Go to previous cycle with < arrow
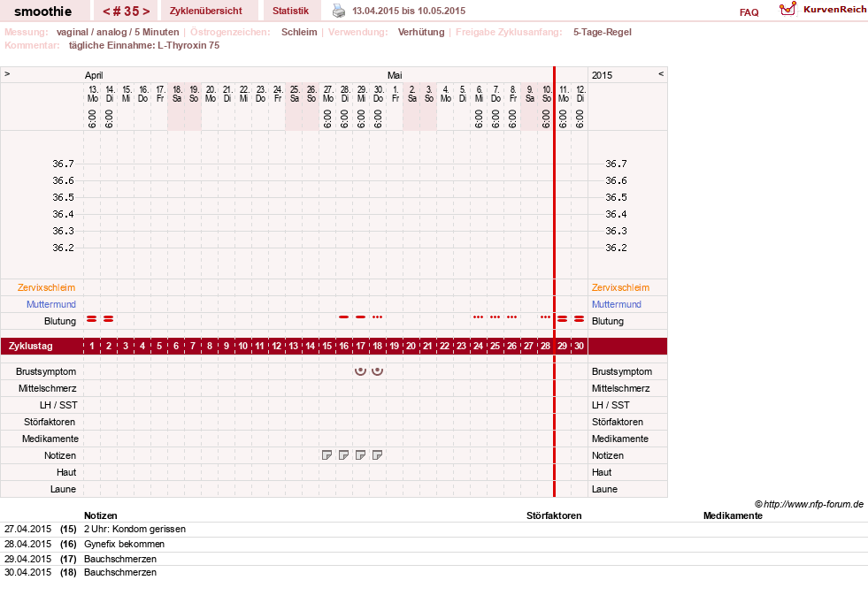The height and width of the screenshot is (603, 868). click(106, 11)
